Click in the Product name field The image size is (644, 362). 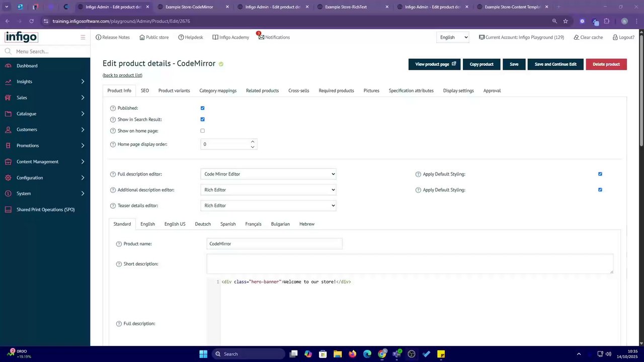274,244
